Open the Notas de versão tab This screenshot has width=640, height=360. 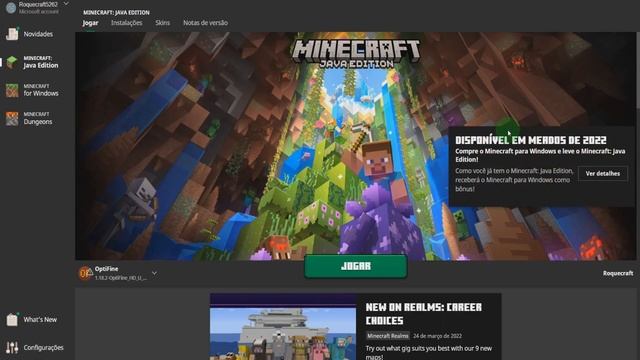[x=205, y=23]
